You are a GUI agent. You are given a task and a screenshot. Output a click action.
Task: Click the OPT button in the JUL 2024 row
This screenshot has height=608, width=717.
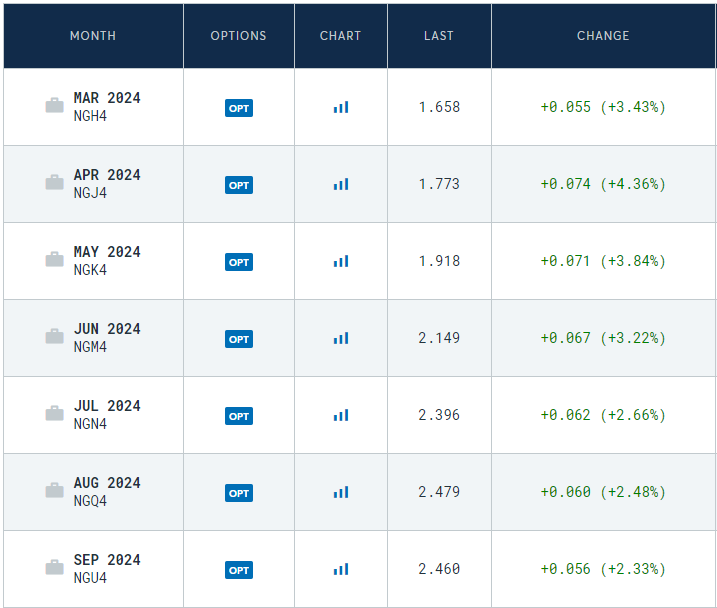pyautogui.click(x=239, y=416)
